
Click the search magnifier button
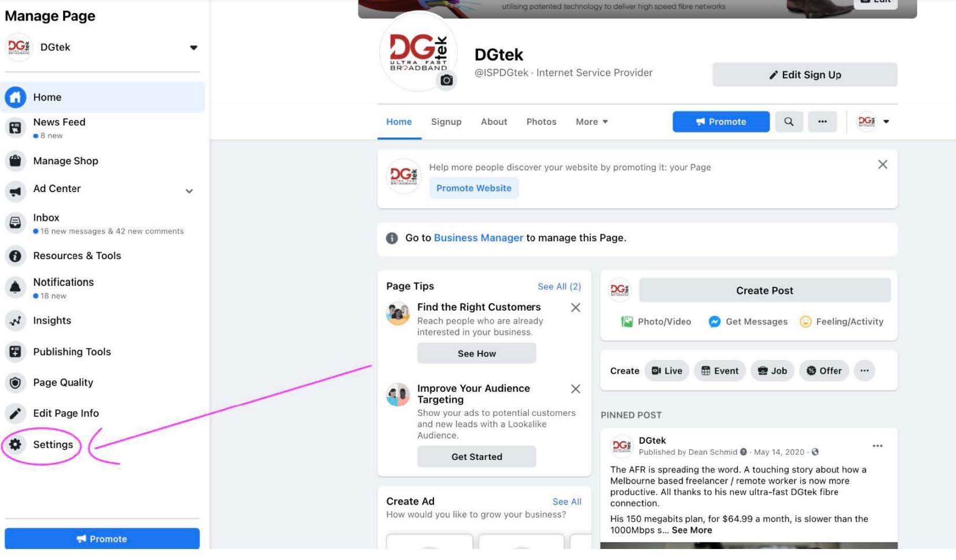(x=789, y=121)
